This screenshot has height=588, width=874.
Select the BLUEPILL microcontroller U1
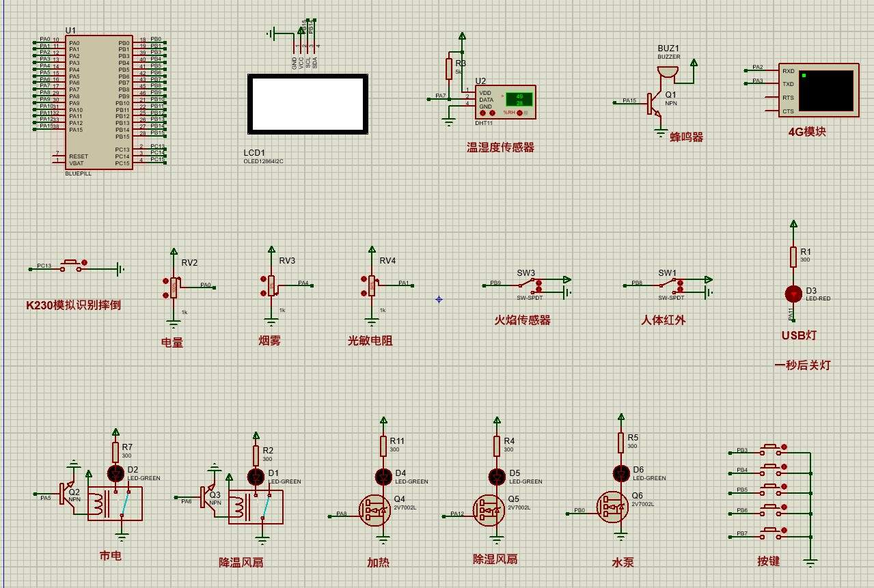click(99, 102)
